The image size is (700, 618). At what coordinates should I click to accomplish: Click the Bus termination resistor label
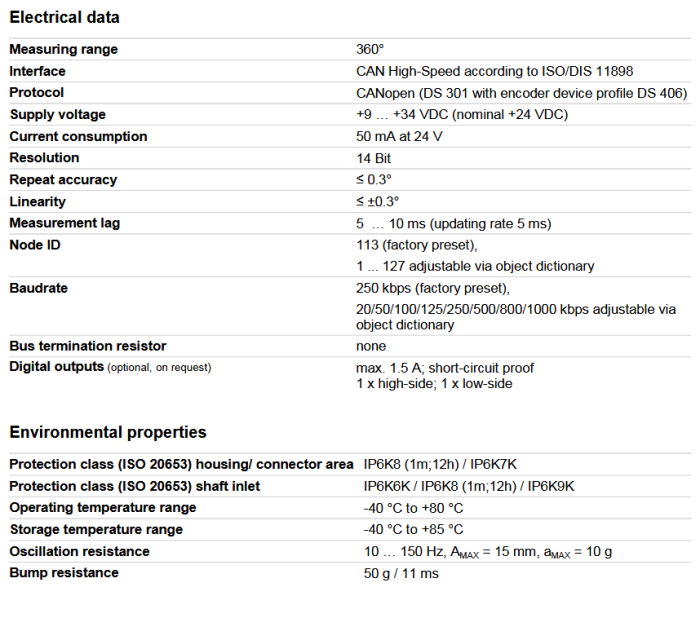(x=87, y=346)
